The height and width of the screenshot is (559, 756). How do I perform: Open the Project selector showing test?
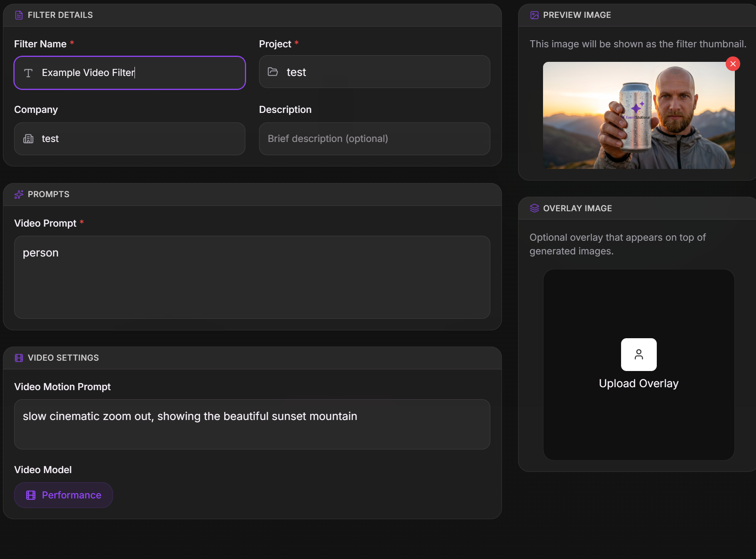coord(374,72)
